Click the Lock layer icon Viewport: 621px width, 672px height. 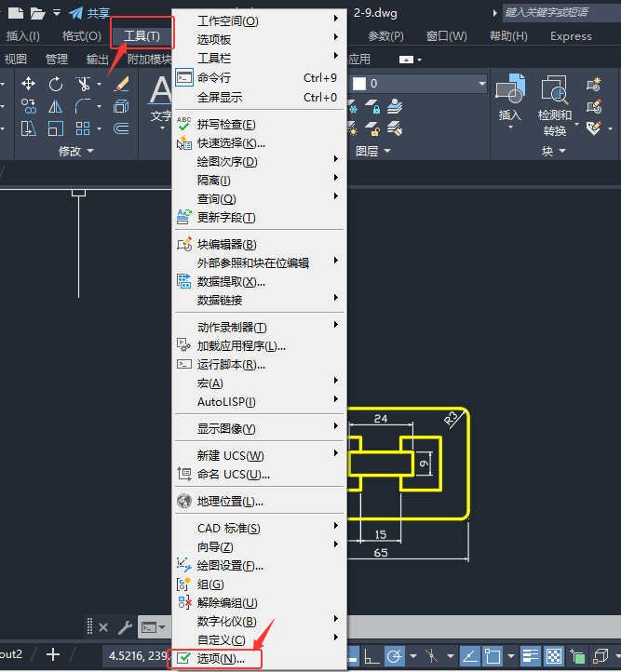click(x=372, y=106)
